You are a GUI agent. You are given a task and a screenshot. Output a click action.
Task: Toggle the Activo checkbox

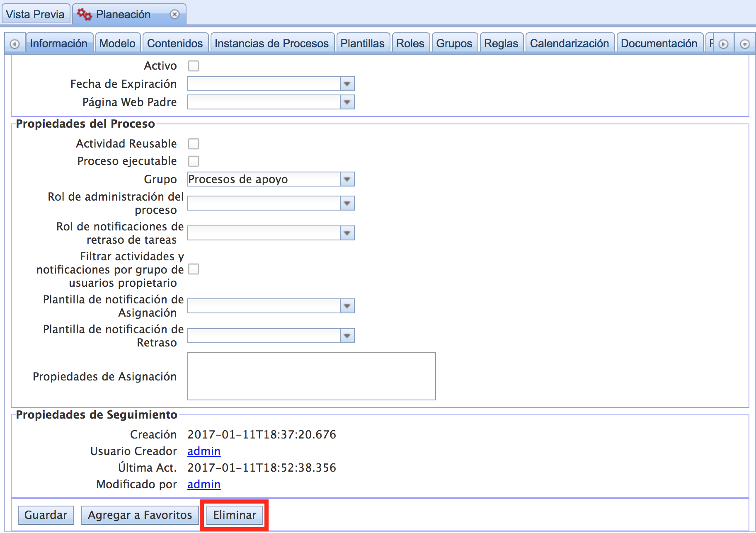click(194, 66)
